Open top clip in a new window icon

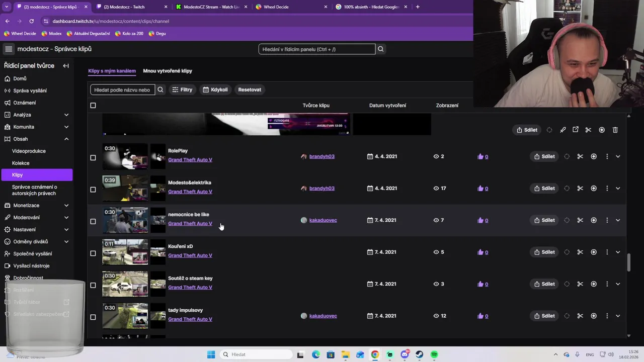[576, 130]
